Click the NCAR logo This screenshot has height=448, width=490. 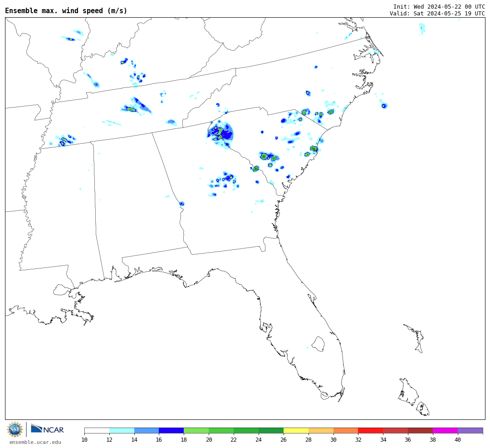[x=47, y=429]
